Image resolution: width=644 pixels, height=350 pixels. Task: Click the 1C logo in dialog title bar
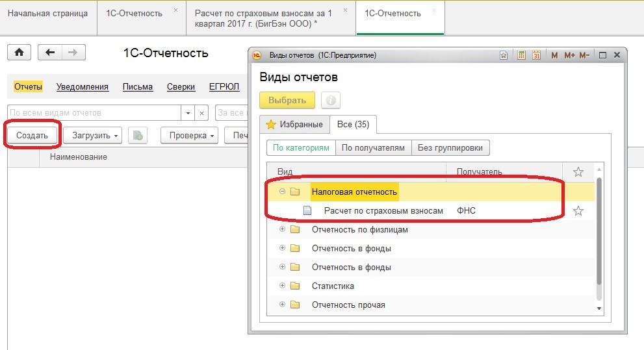click(x=257, y=55)
